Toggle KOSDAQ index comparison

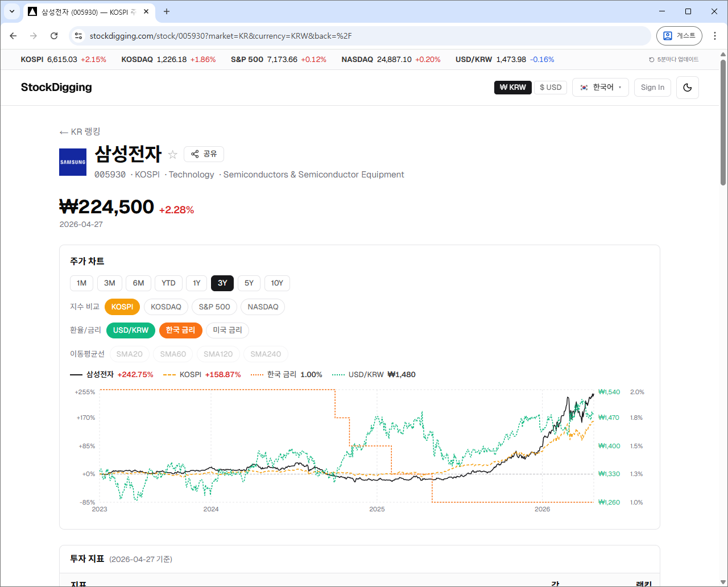pos(166,307)
